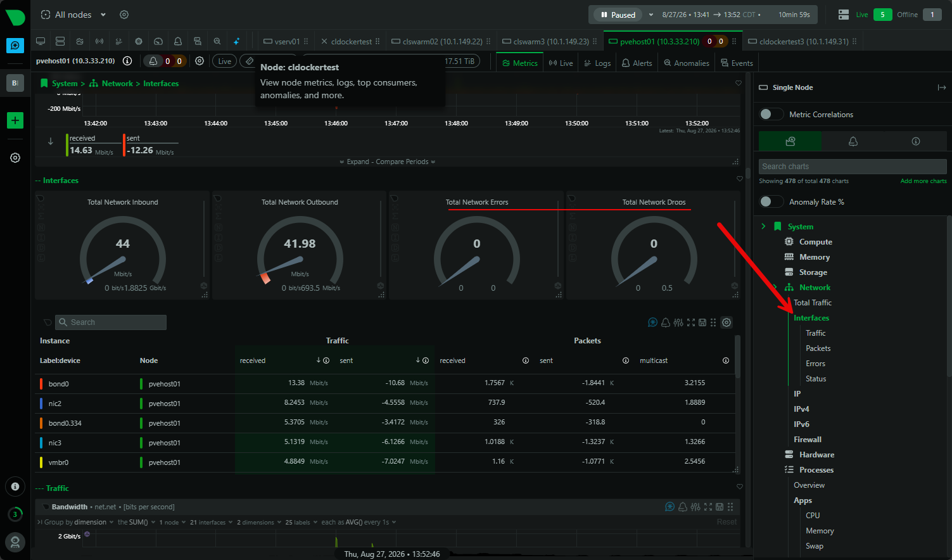This screenshot has width=952, height=560.
Task: Select Packets under Interfaces in the side menu
Action: click(x=818, y=348)
